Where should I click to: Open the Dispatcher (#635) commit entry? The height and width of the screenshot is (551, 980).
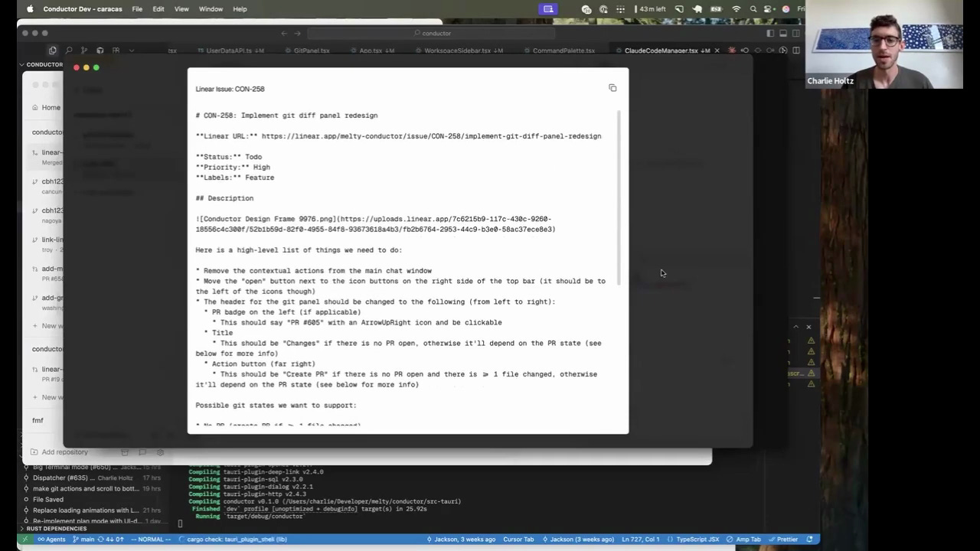[92, 478]
